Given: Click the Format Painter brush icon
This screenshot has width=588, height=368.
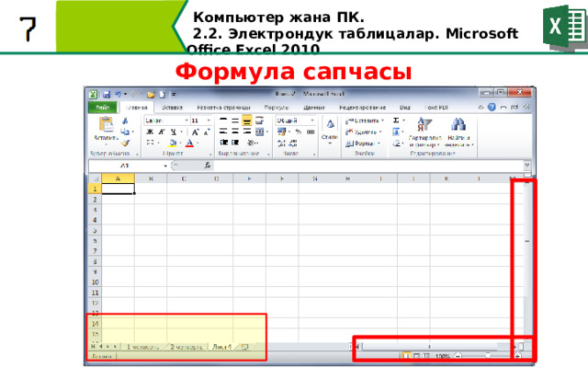Looking at the screenshot, I should click(x=125, y=143).
